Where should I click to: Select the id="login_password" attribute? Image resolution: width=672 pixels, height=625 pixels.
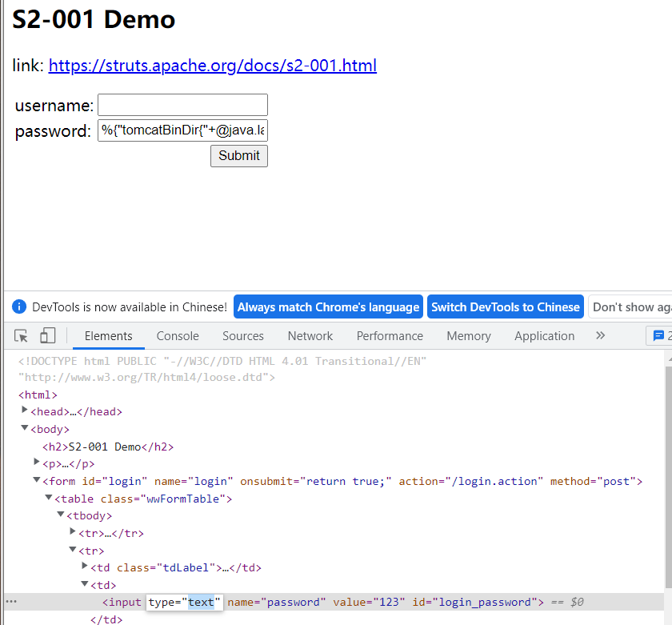point(475,603)
